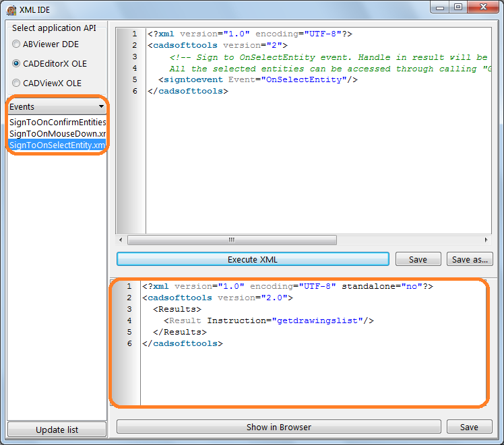The height and width of the screenshot is (445, 504).
Task: Click the Update list button
Action: pyautogui.click(x=57, y=430)
